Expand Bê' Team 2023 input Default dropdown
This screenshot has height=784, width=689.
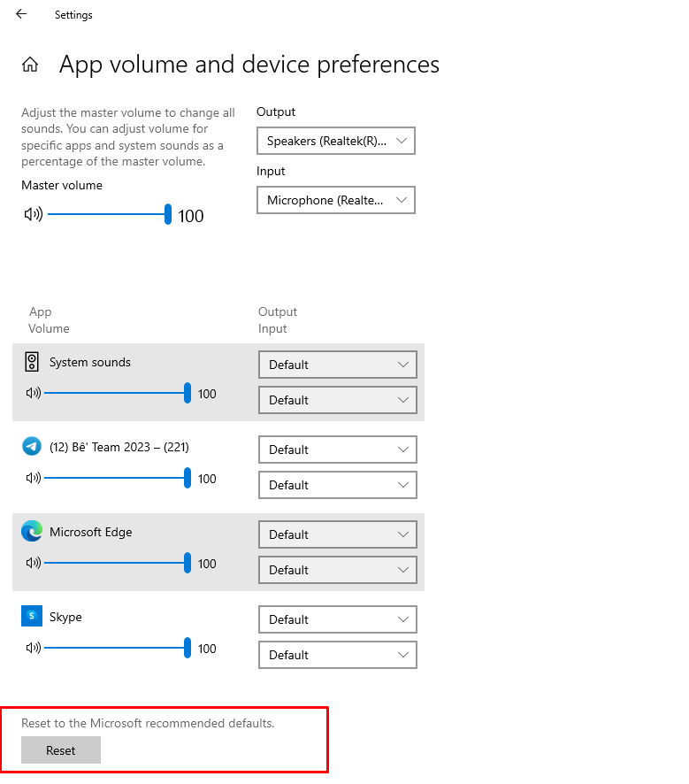point(338,485)
